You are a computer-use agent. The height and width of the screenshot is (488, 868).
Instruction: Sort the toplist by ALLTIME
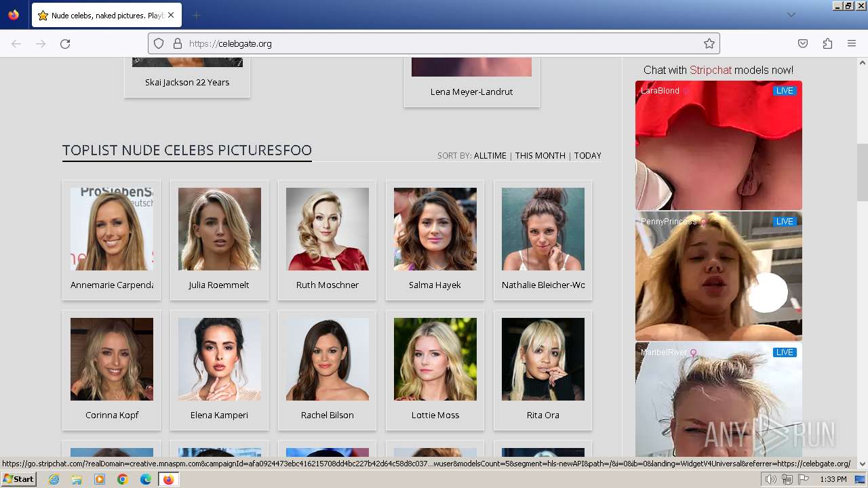(490, 155)
